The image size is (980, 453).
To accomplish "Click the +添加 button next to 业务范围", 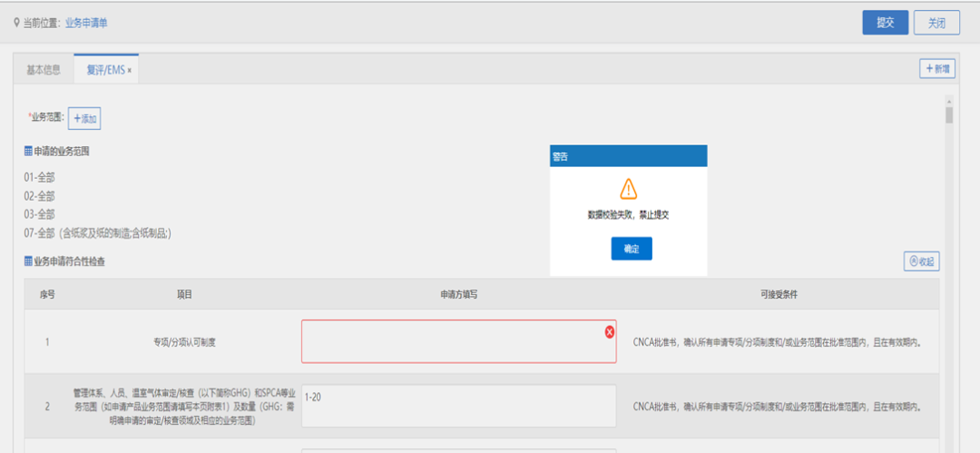I will pyautogui.click(x=84, y=118).
